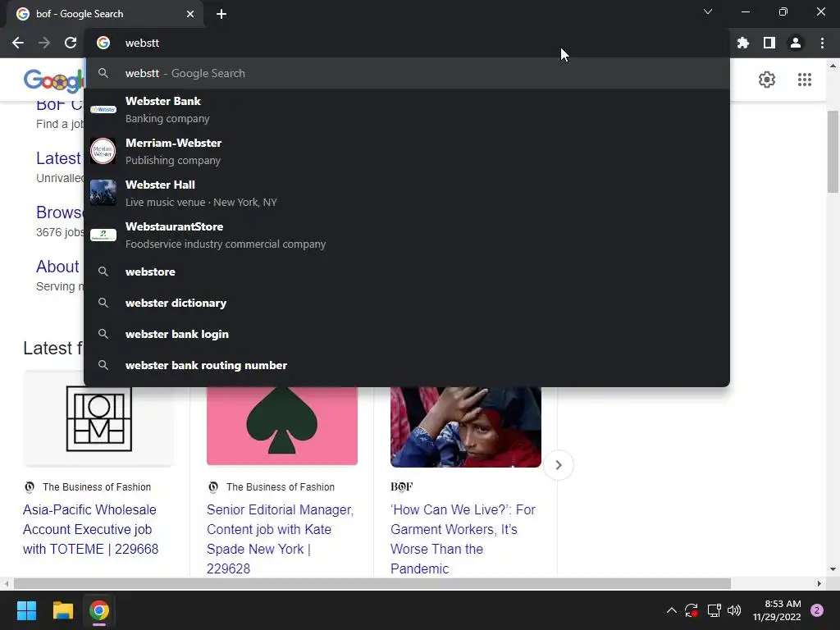Open the Kate Spade spade thumbnail

tap(282, 426)
